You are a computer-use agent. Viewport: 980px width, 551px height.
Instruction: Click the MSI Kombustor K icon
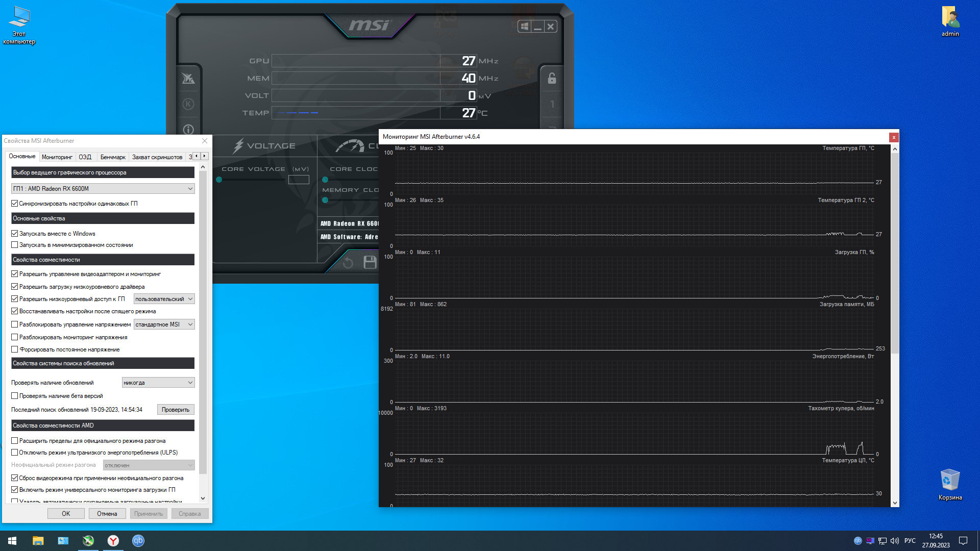coord(188,104)
